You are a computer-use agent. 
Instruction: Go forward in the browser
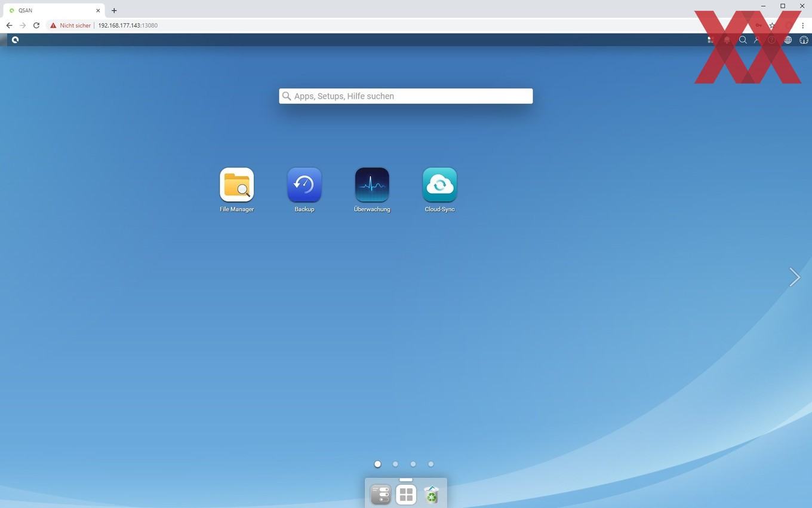[23, 26]
